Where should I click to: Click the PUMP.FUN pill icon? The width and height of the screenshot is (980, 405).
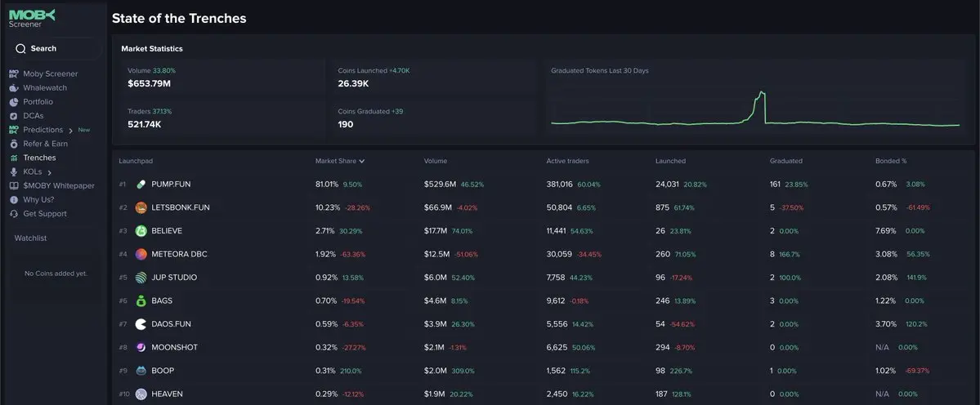coord(141,184)
